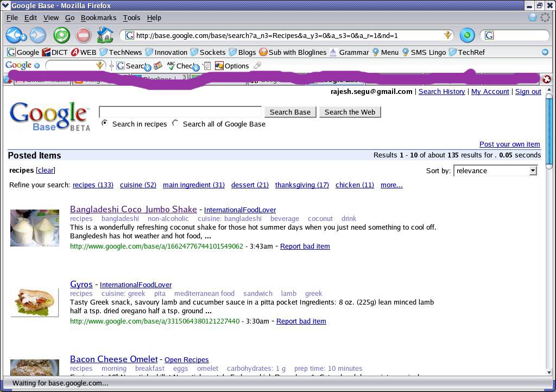
Task: Click the Search Base button
Action: [x=290, y=112]
